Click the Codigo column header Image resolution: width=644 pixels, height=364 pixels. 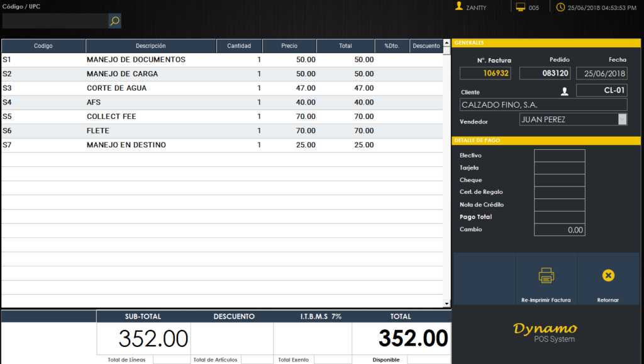tap(43, 46)
